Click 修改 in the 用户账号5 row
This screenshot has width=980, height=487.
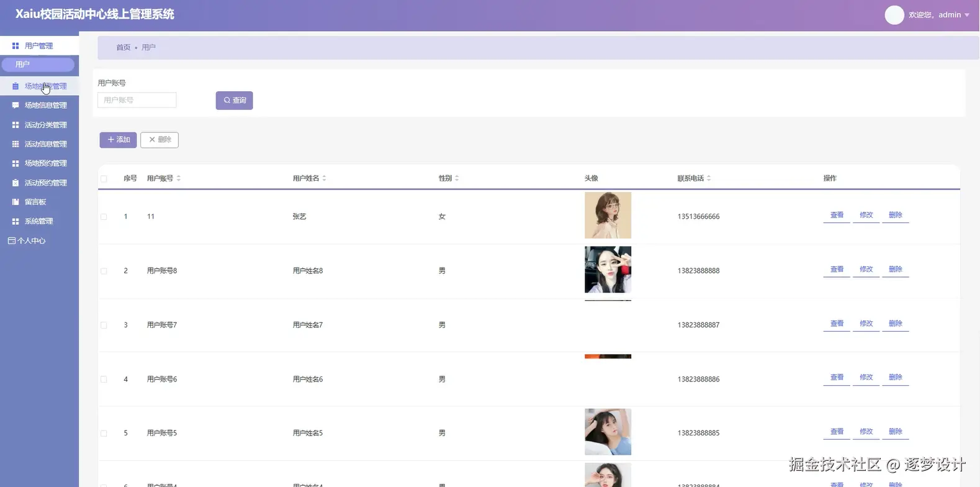pyautogui.click(x=866, y=432)
